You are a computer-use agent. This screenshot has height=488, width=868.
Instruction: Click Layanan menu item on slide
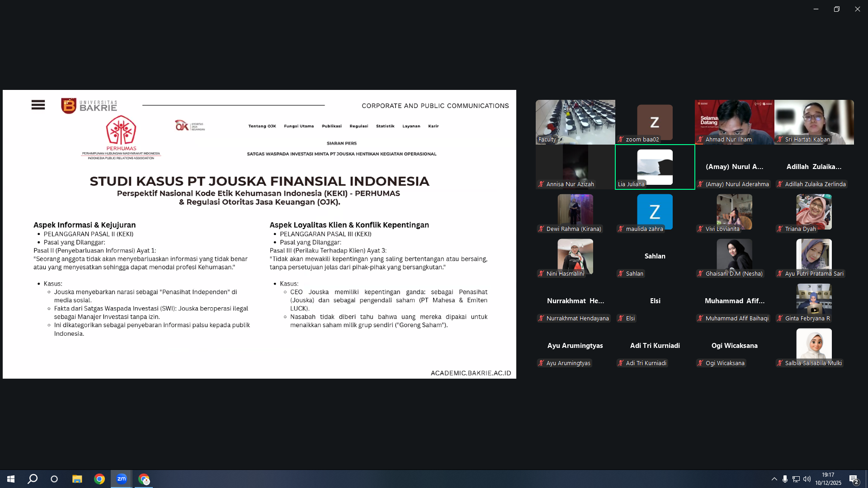(x=411, y=126)
